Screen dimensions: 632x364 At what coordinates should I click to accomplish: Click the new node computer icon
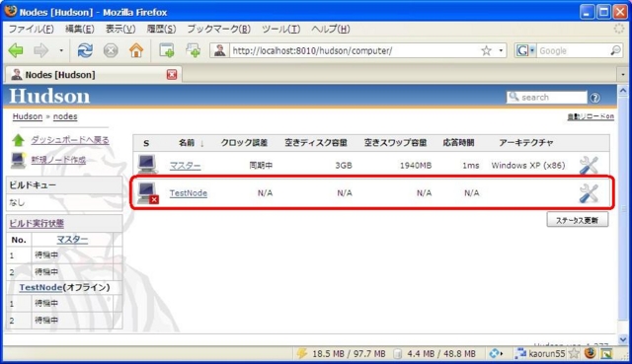(18, 160)
